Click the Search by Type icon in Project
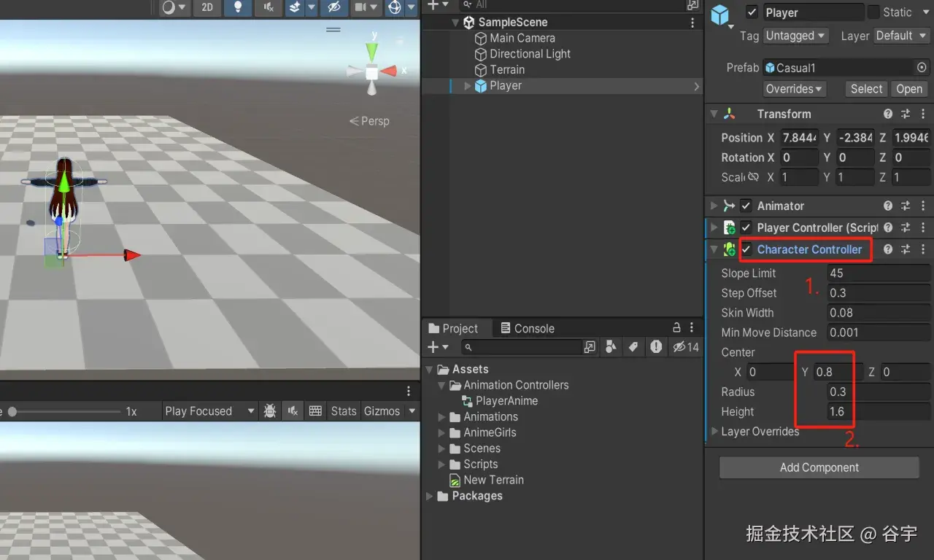Viewport: 934px width, 560px height. [x=611, y=347]
